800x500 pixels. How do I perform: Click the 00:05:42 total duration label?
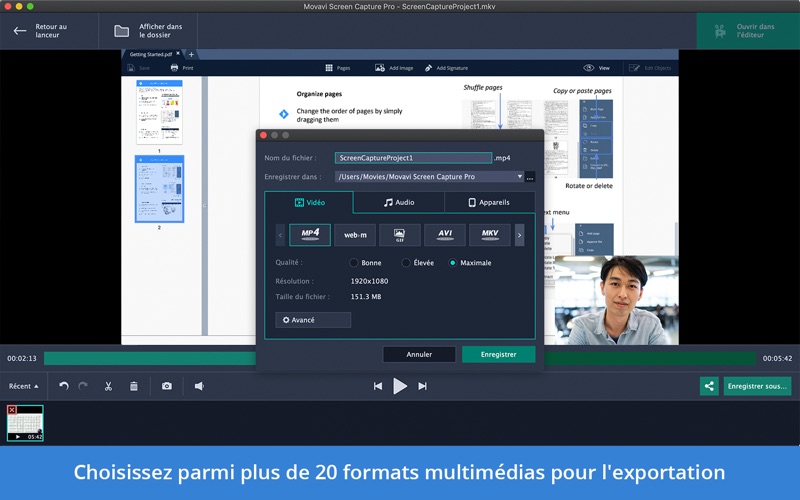pyautogui.click(x=778, y=359)
